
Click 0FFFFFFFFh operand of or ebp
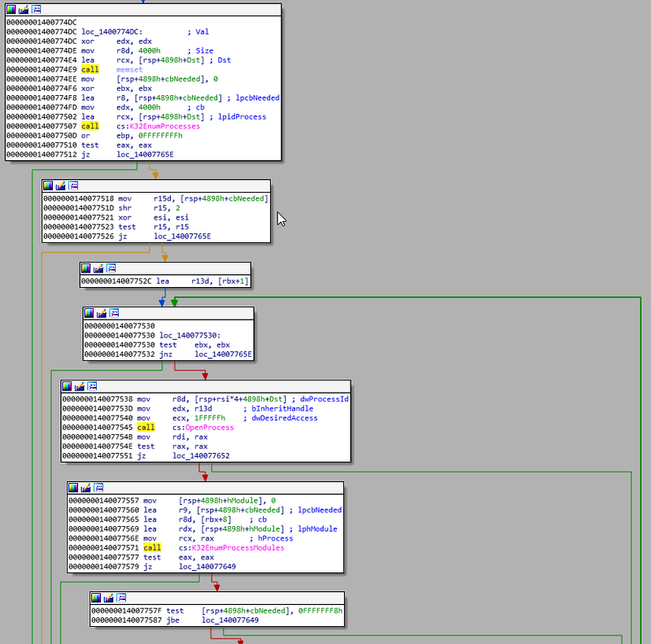point(160,136)
